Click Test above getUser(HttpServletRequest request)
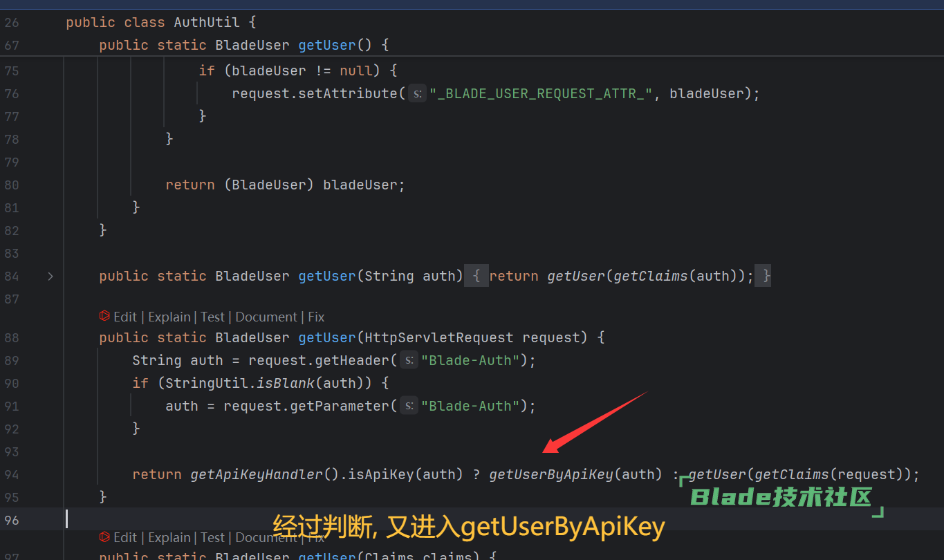The image size is (944, 560). point(213,317)
